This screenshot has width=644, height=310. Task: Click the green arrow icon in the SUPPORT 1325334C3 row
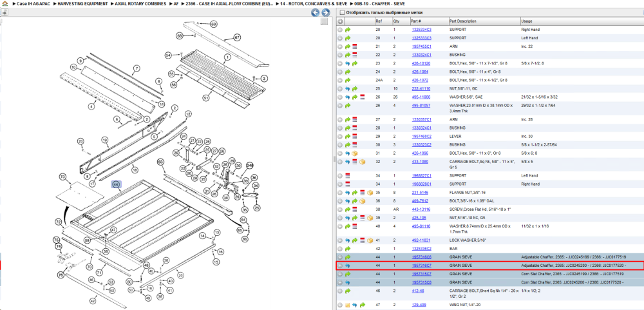[x=348, y=30]
